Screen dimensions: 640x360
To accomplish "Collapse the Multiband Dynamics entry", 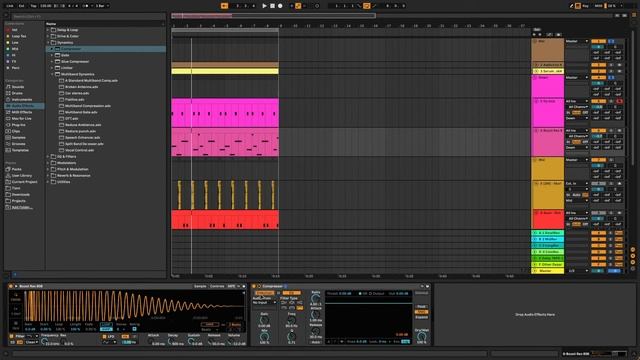I will coord(52,74).
